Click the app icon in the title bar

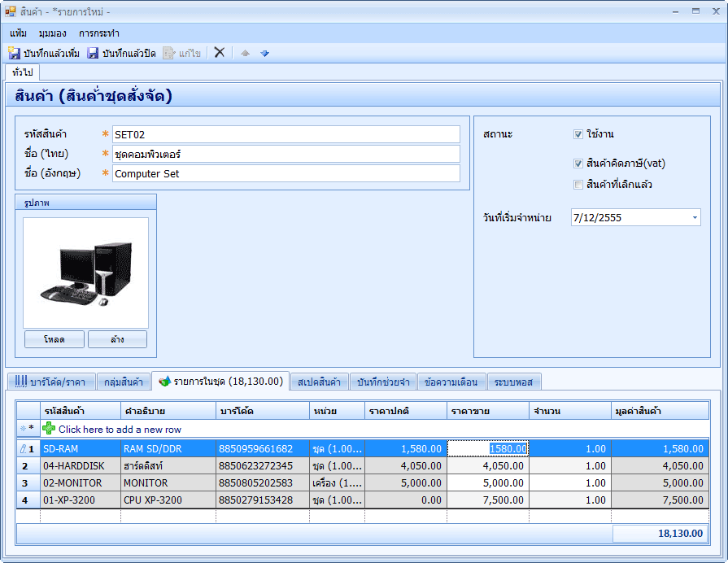[11, 11]
